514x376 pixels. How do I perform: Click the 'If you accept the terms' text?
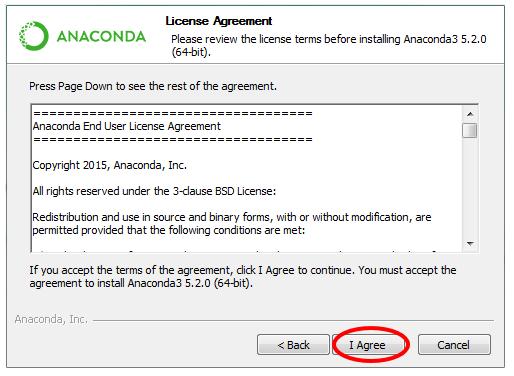(x=243, y=277)
